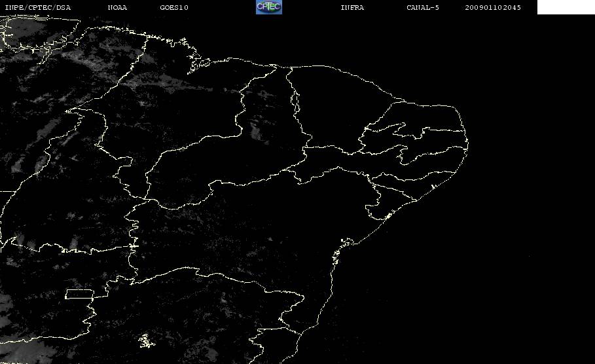Image resolution: width=595 pixels, height=364 pixels.
Task: Click the GOES10 satellite label
Action: coord(174,8)
